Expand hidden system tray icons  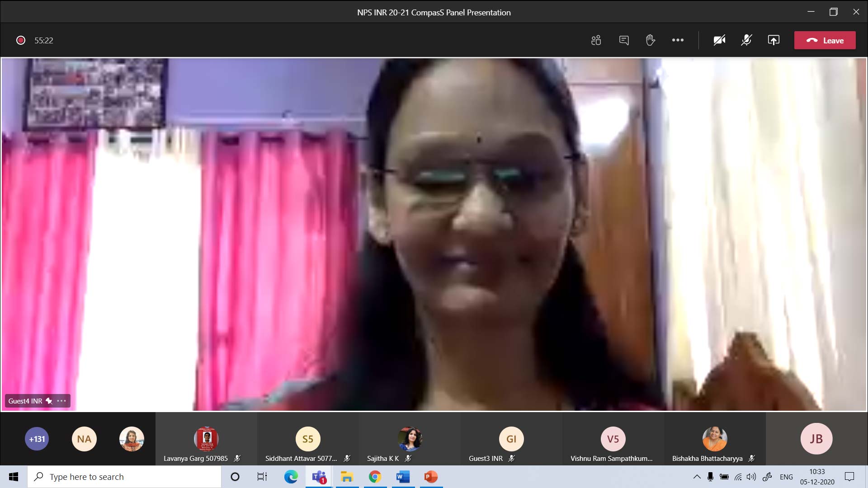tap(697, 477)
